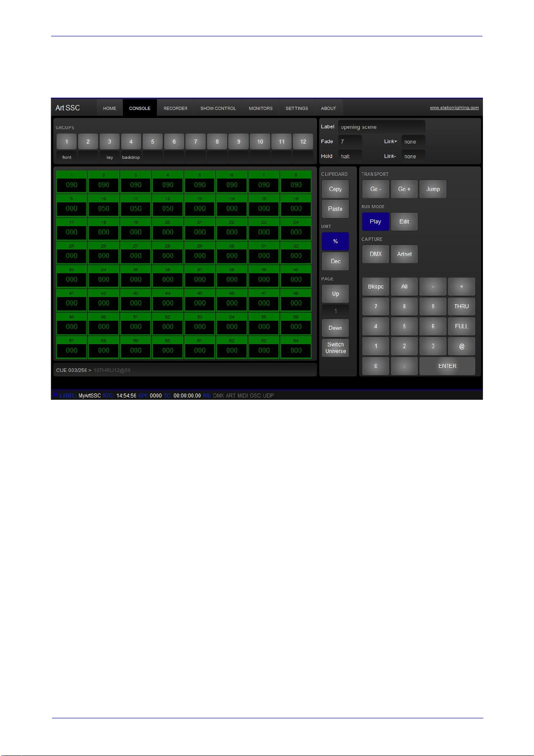Select channel 64 cell
The image size is (534, 756).
point(296,347)
